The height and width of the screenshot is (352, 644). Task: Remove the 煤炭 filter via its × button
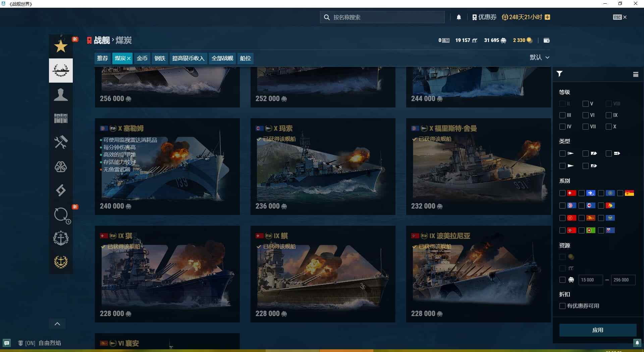tap(129, 58)
